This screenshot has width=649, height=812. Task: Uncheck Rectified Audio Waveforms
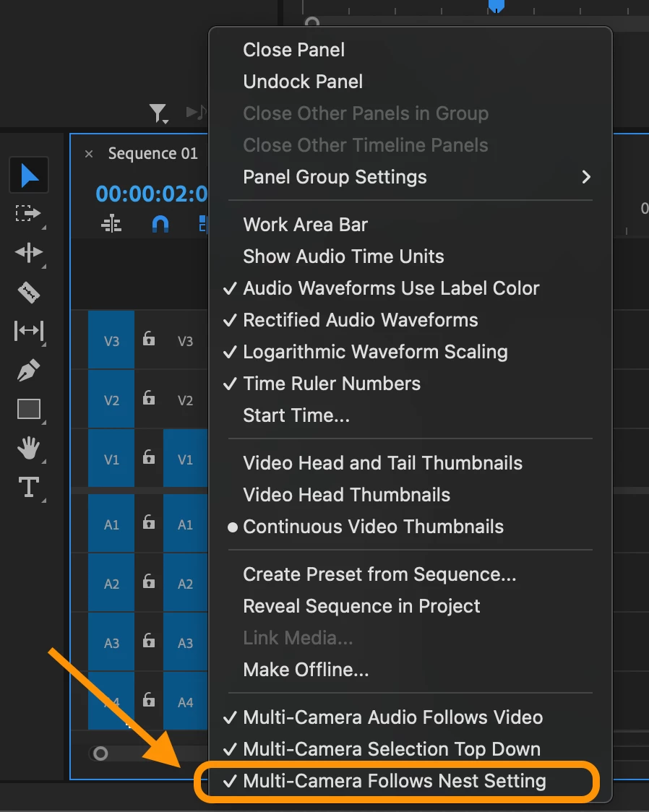(411, 320)
